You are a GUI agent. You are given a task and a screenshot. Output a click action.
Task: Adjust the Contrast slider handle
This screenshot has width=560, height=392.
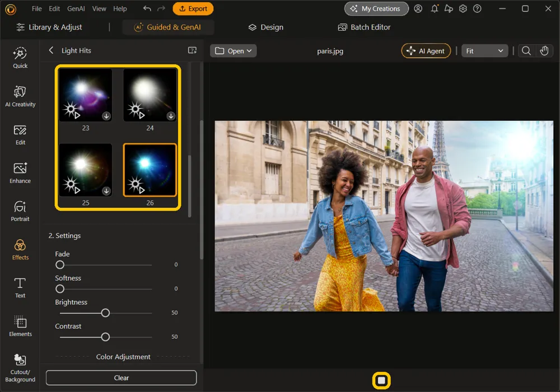click(x=105, y=337)
